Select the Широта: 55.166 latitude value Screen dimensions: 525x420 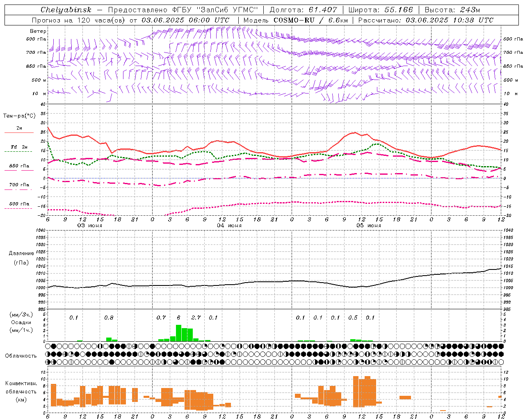coord(380,10)
